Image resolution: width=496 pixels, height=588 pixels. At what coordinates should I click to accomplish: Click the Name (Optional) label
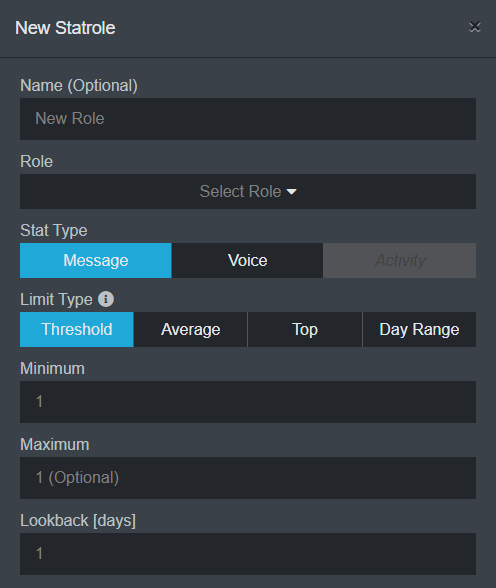click(79, 86)
